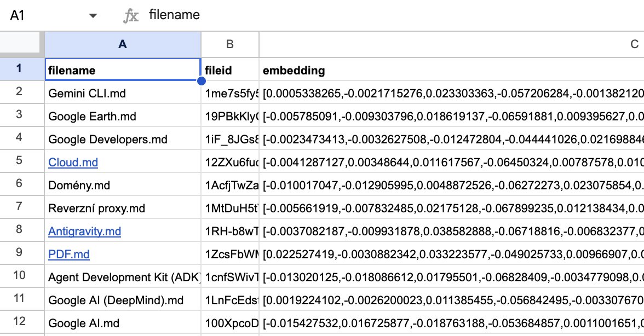This screenshot has width=644, height=336.
Task: Select row 5 header
Action: pos(22,161)
